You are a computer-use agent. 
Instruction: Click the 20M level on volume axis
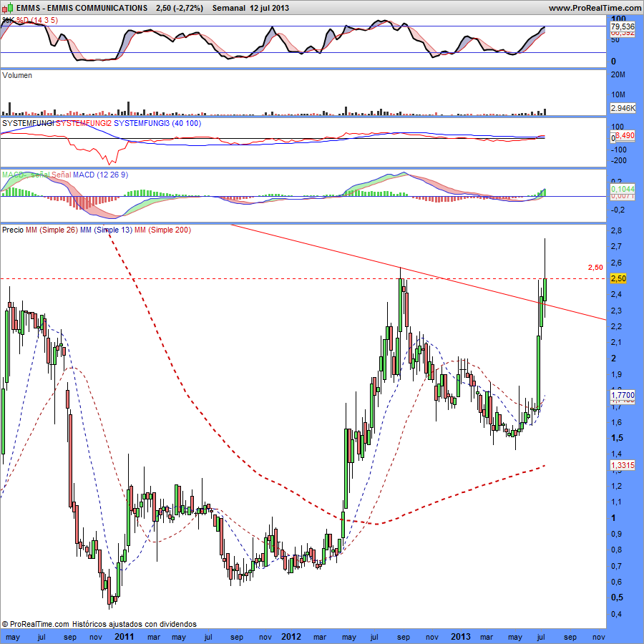pyautogui.click(x=618, y=74)
